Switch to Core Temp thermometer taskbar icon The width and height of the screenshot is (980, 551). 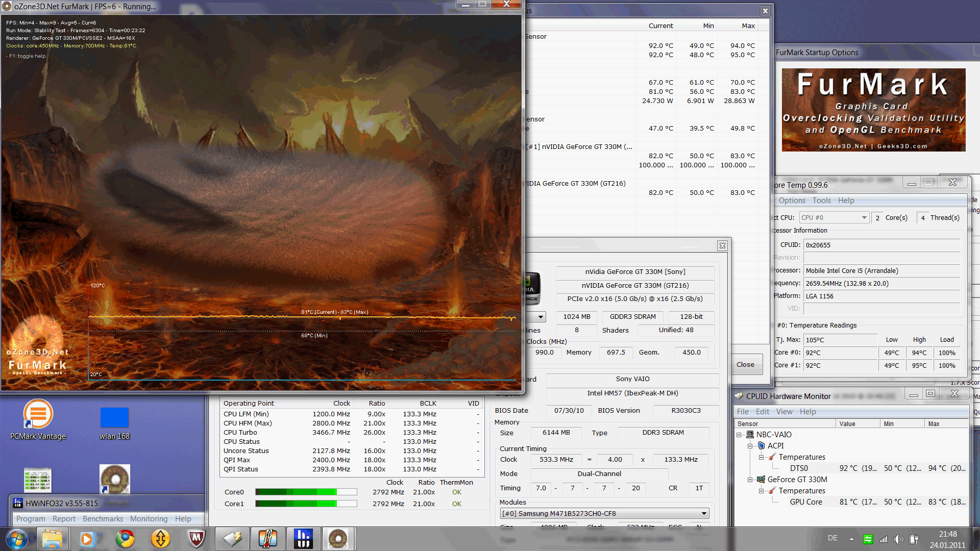(267, 539)
